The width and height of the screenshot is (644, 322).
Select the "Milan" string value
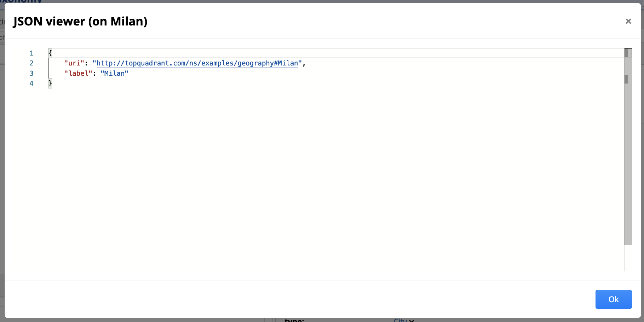point(114,73)
